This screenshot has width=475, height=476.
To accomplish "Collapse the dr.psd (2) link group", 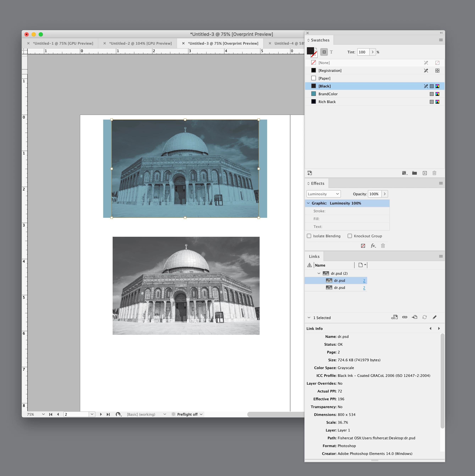I will pos(319,273).
